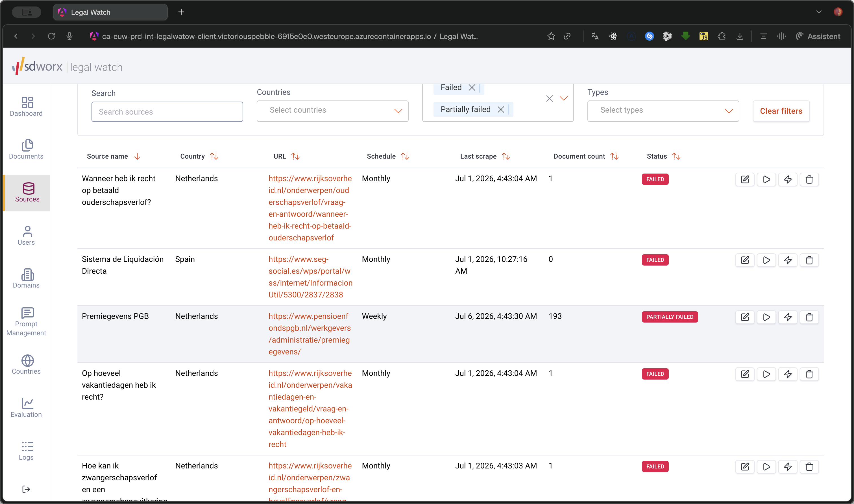Delete the Hoe kan ik zwangerschapsverlof source

pos(809,467)
